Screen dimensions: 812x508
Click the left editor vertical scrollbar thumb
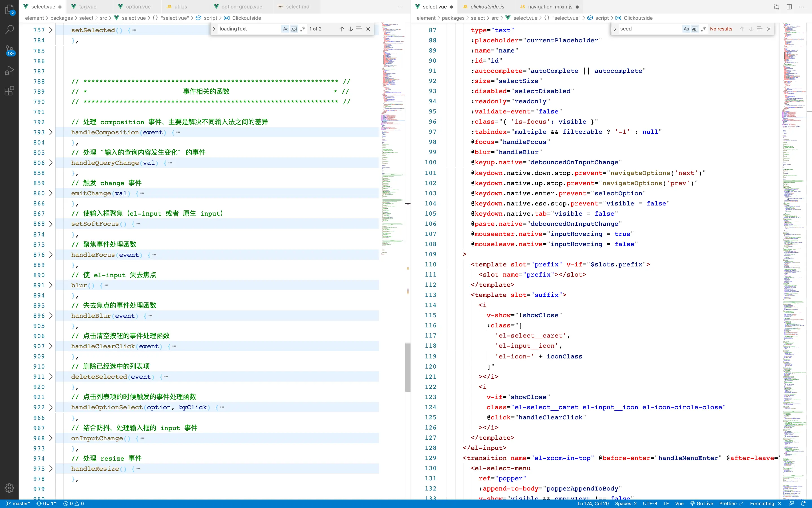coord(408,367)
